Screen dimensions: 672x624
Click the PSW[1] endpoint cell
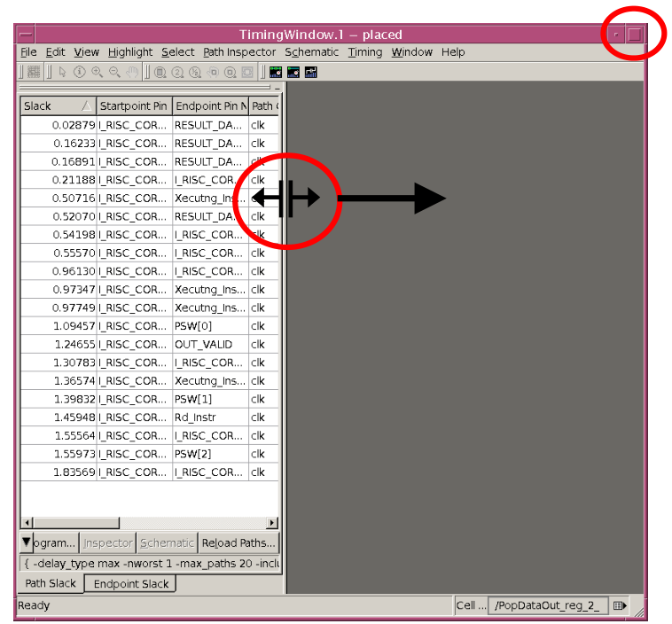coord(210,399)
